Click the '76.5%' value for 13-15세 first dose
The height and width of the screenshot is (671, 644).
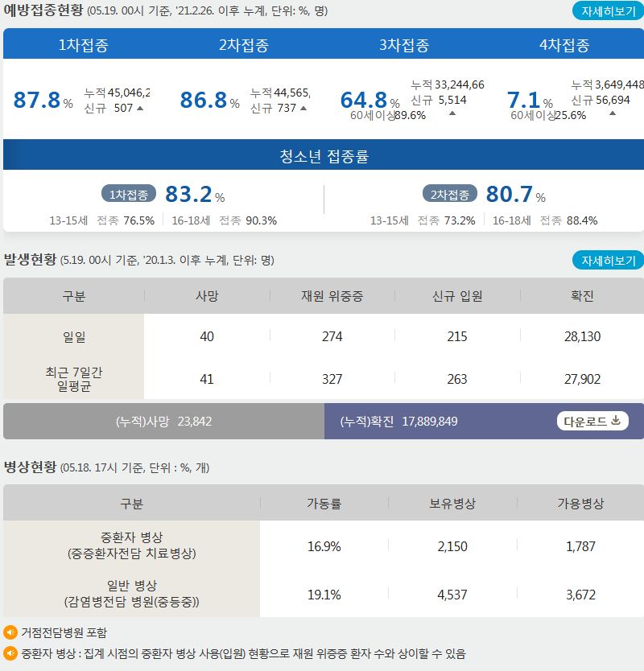[138, 220]
